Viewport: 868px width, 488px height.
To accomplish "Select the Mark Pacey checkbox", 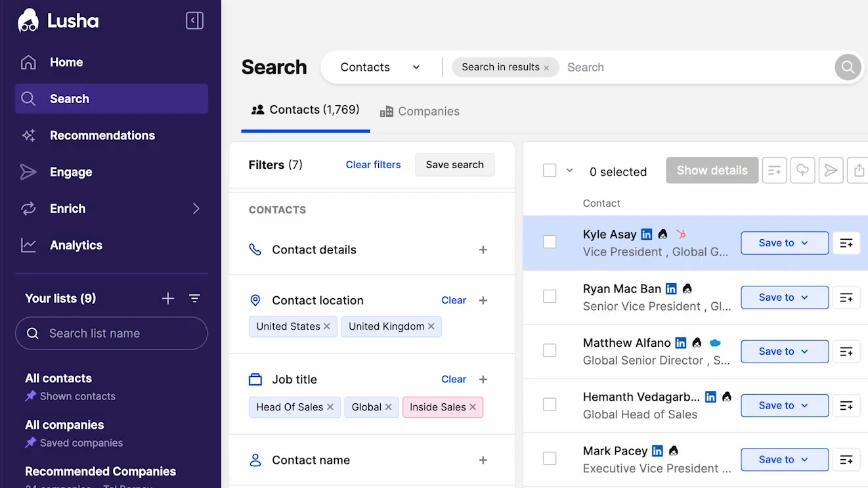I will 550,459.
